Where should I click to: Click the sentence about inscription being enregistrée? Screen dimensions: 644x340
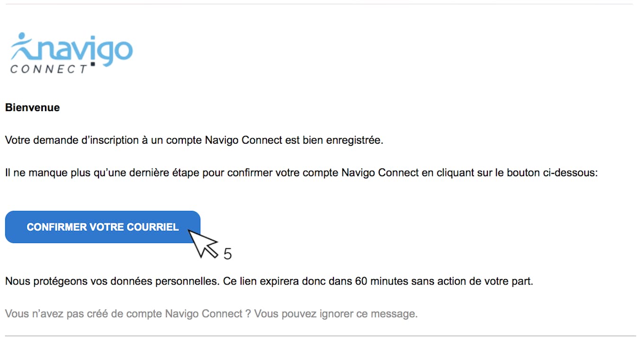(x=194, y=140)
